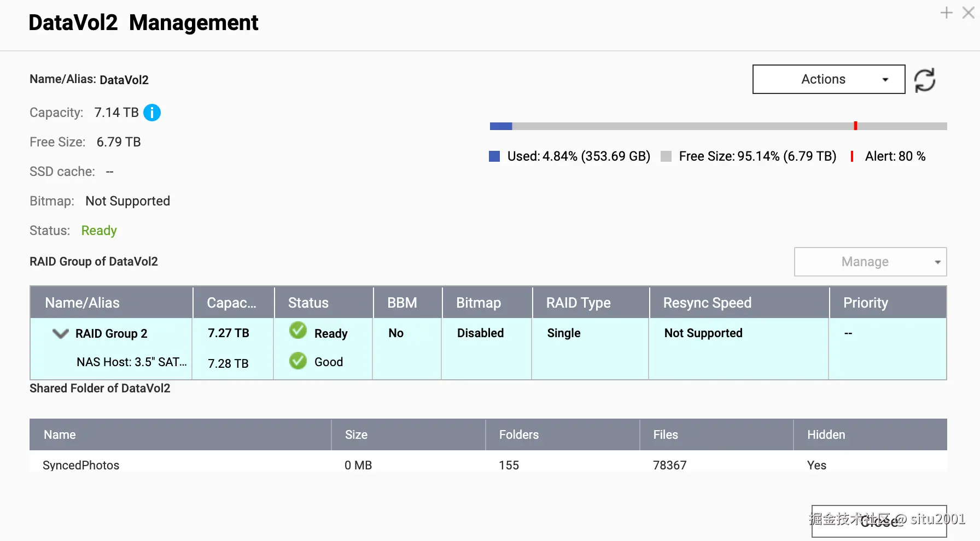980x541 pixels.
Task: Open the Actions dropdown menu
Action: [x=829, y=79]
